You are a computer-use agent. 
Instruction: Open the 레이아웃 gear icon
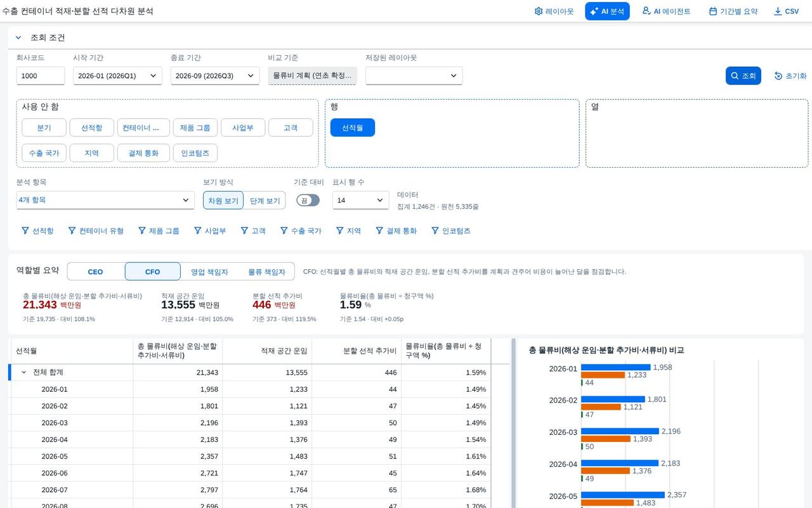click(x=539, y=11)
